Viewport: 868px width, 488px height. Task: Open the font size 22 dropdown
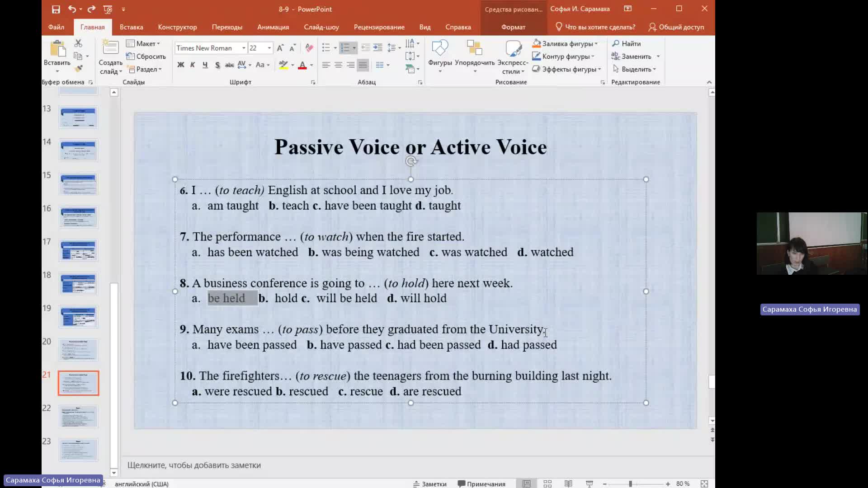[269, 48]
